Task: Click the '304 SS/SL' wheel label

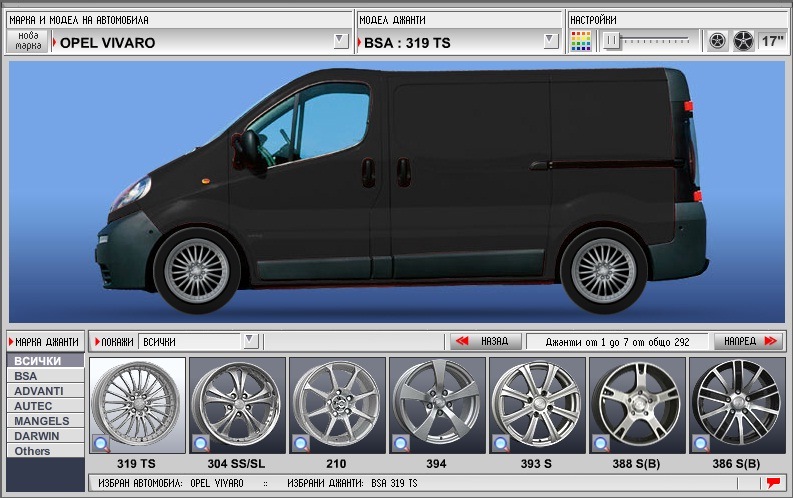Action: click(236, 464)
